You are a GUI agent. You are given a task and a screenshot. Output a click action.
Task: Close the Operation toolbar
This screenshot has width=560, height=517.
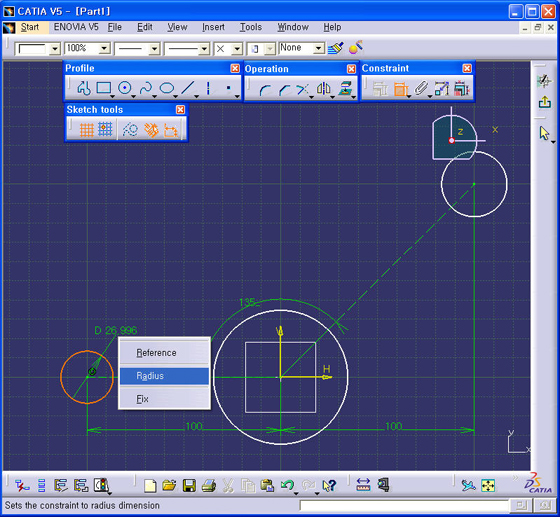pyautogui.click(x=351, y=69)
